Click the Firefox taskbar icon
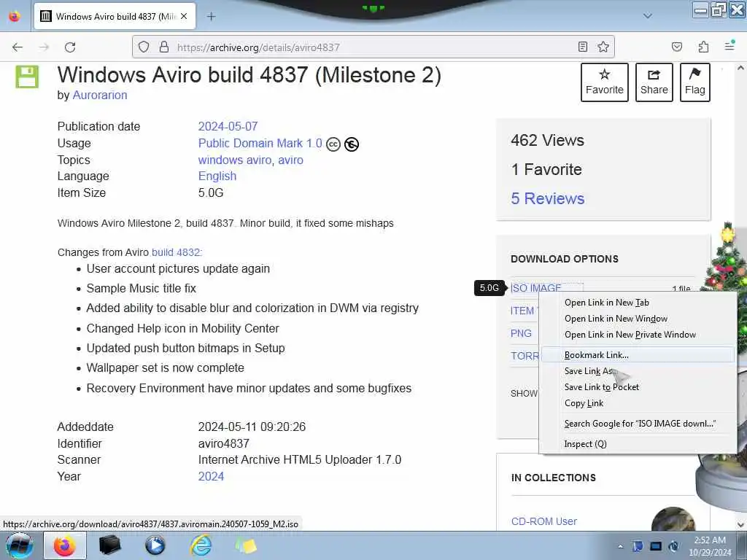747x560 pixels. click(65, 545)
